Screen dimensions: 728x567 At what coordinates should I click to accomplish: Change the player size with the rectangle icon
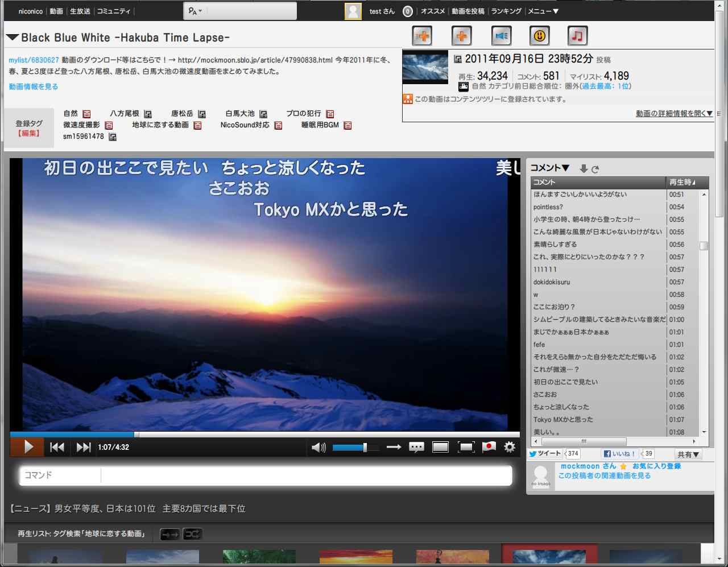pos(440,447)
